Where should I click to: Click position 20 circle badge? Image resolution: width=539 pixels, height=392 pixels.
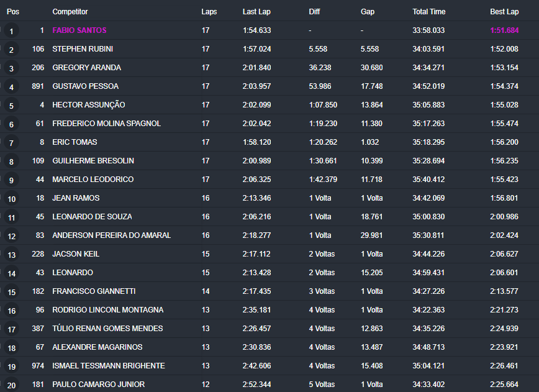[11, 385]
